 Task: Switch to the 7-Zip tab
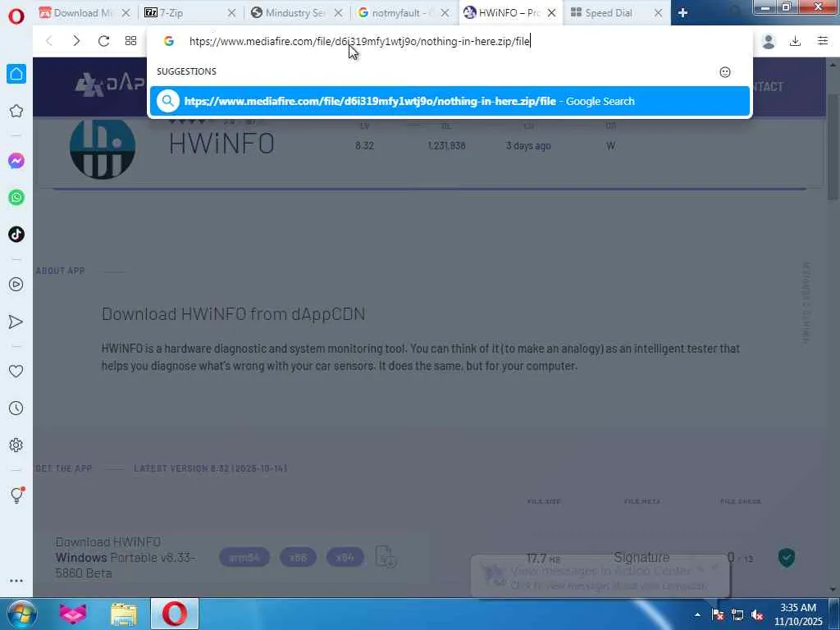tap(189, 13)
